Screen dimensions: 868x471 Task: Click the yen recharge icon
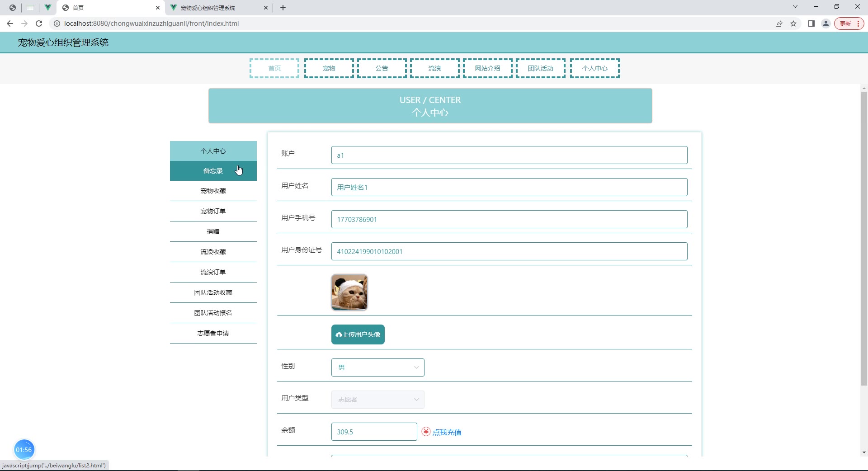tap(426, 432)
